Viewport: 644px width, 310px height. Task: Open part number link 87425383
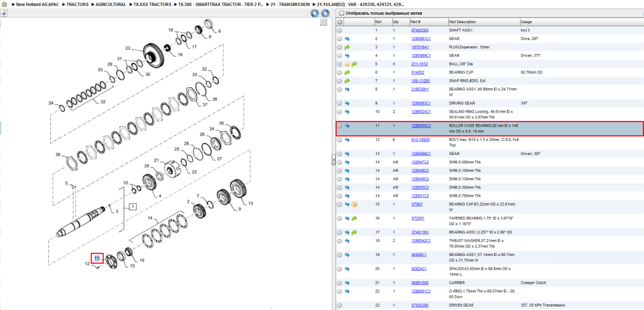click(x=419, y=30)
